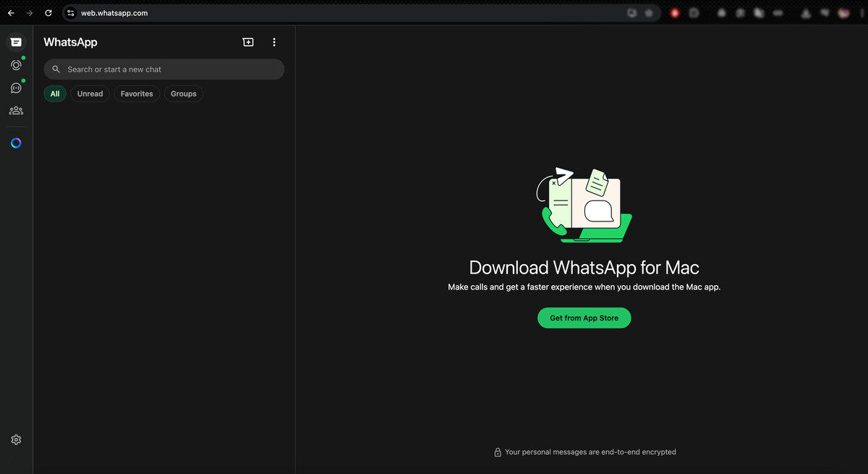This screenshot has width=868, height=474.
Task: Reload the page with the browser refresh button
Action: 48,13
